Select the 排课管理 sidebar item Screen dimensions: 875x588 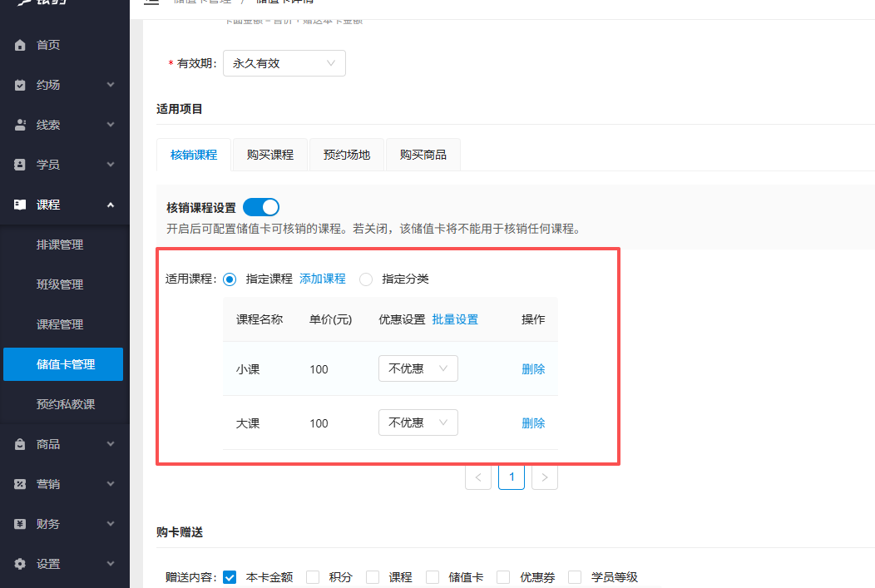click(62, 244)
